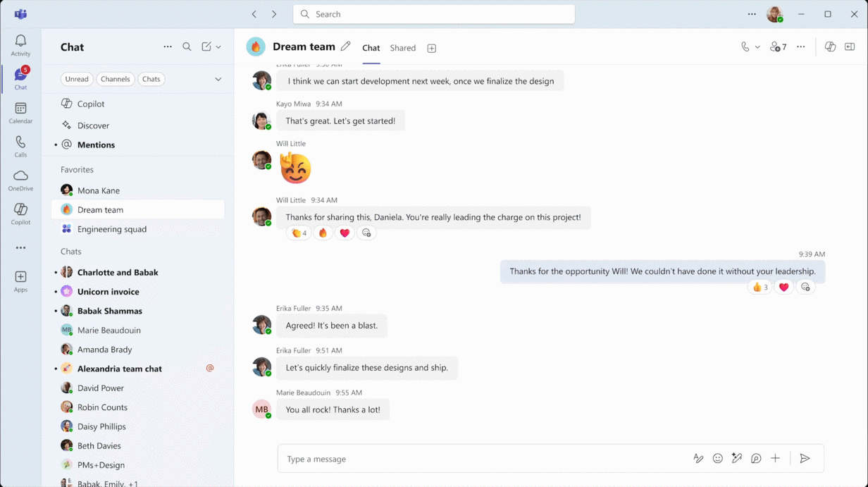Open Calendar from the left rail
868x487 pixels.
coord(20,113)
